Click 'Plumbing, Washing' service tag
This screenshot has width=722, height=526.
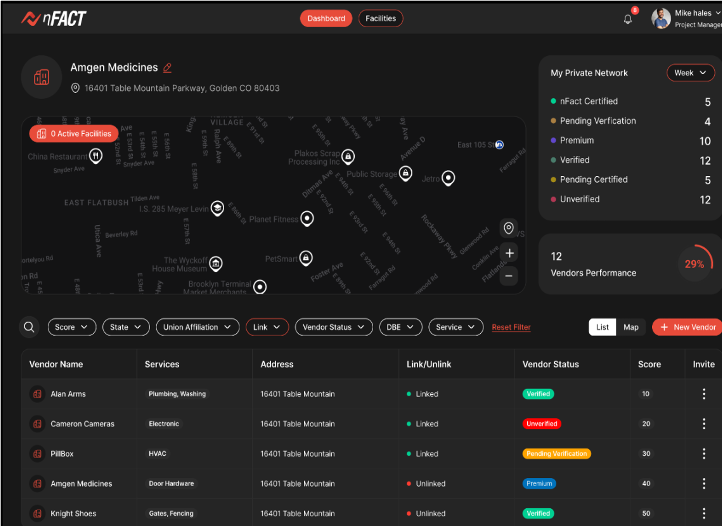(x=177, y=394)
